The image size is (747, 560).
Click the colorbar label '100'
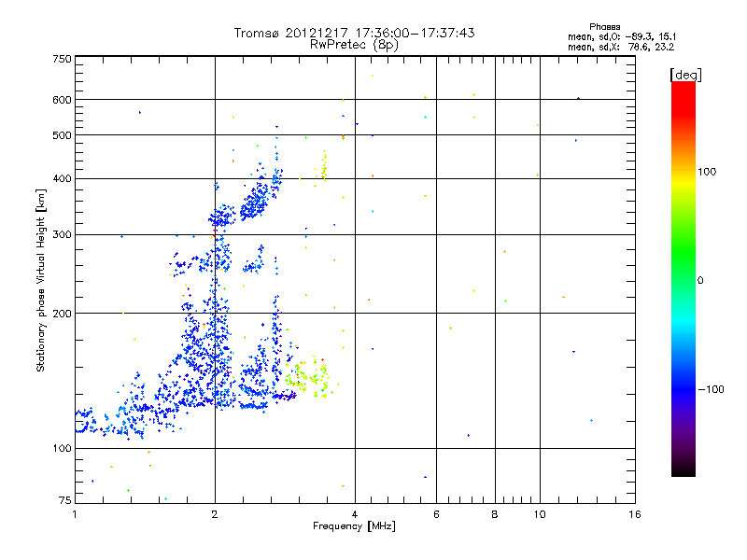(x=707, y=172)
